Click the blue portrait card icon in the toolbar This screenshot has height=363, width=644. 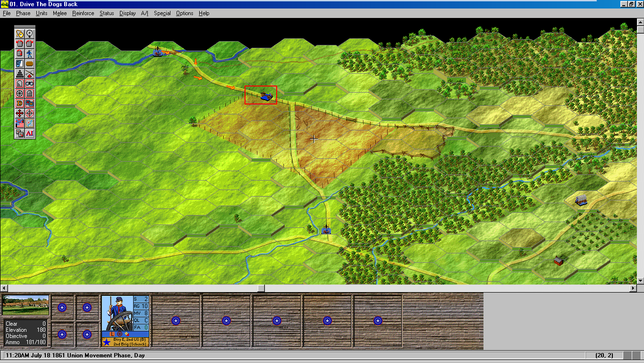[19, 63]
